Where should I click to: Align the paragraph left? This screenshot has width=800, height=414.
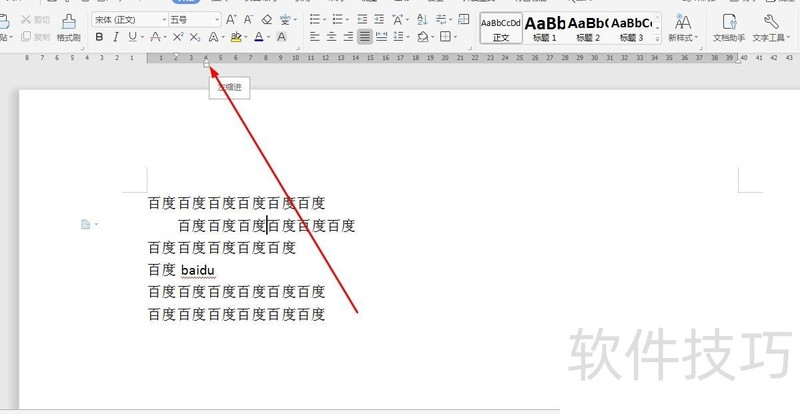(x=315, y=37)
